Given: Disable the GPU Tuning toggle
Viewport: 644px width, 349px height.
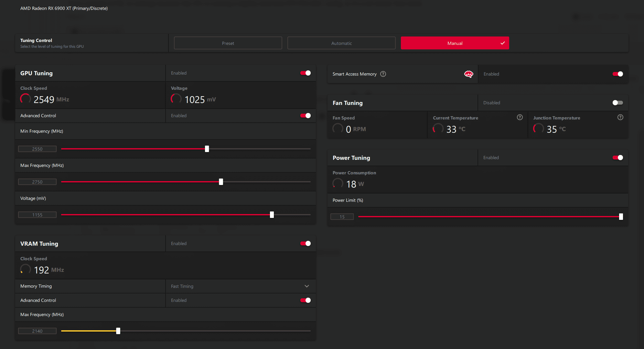Looking at the screenshot, I should point(305,73).
